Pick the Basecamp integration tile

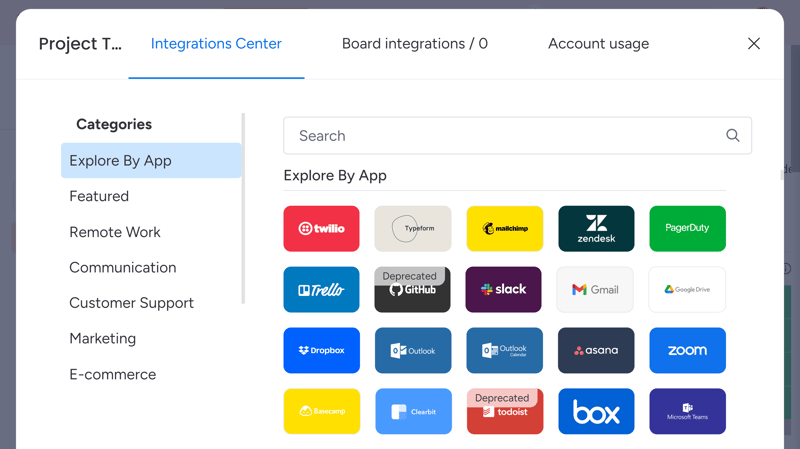point(322,411)
